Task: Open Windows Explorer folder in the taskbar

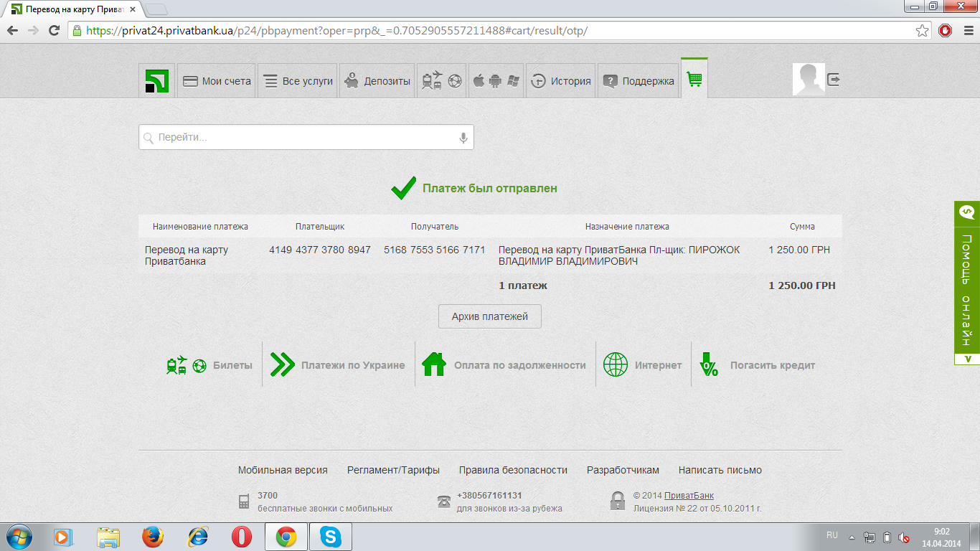Action: click(x=108, y=537)
